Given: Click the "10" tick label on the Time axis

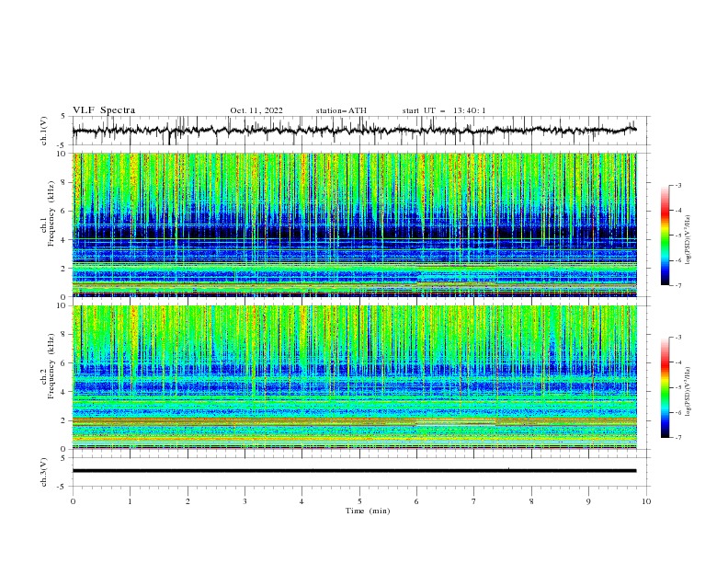Looking at the screenshot, I should click(646, 501).
